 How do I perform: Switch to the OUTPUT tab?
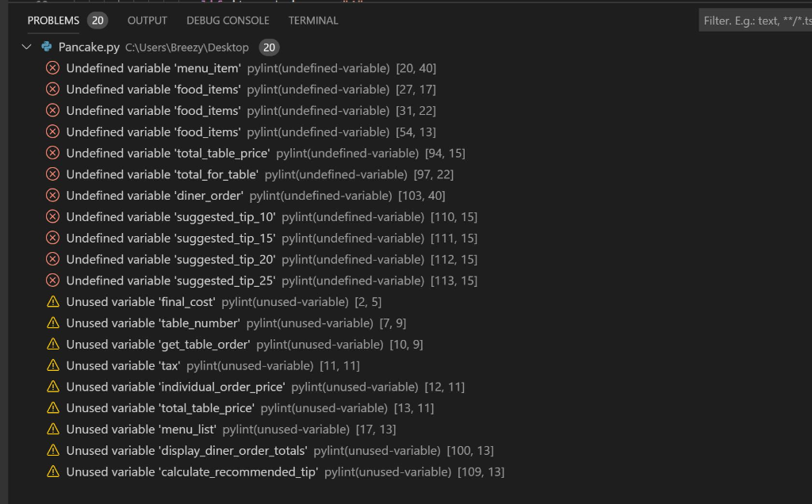point(147,21)
